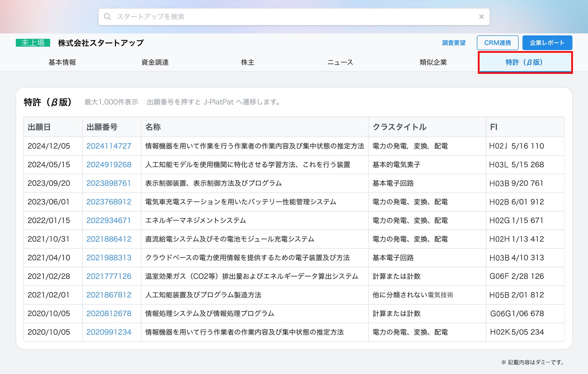Click the 未上場 status badge

33,43
